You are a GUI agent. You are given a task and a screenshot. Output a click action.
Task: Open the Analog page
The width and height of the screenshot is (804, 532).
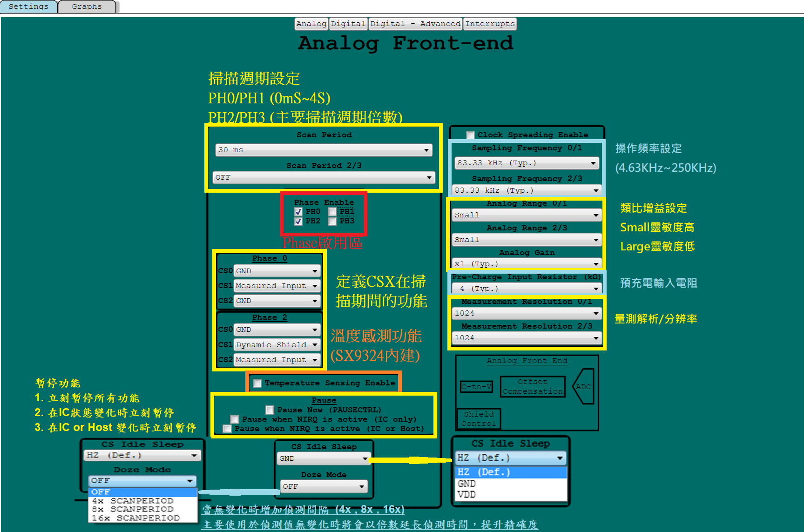point(311,24)
